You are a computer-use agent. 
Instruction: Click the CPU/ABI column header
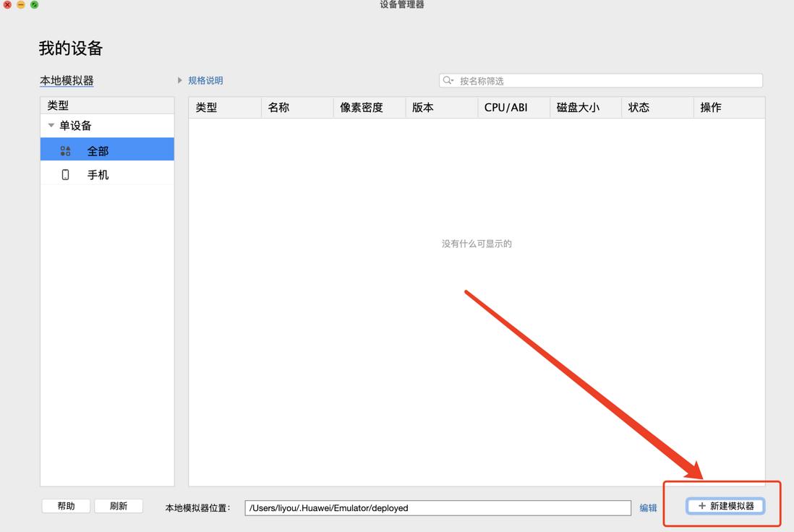click(514, 107)
